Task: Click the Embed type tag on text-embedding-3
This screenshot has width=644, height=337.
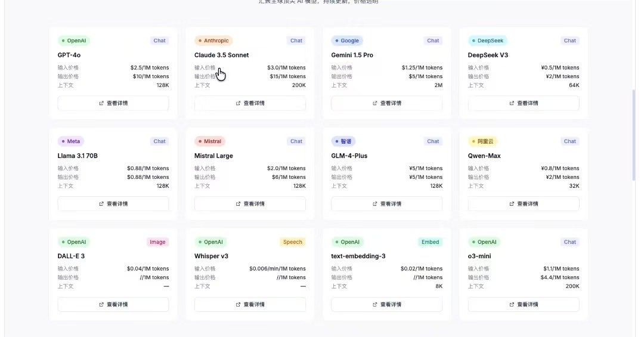Action: (430, 242)
